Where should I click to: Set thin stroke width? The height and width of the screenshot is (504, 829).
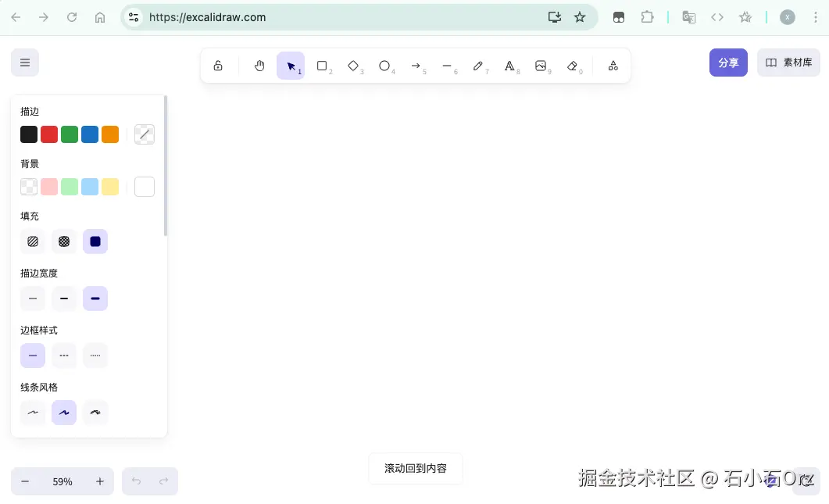pyautogui.click(x=33, y=298)
